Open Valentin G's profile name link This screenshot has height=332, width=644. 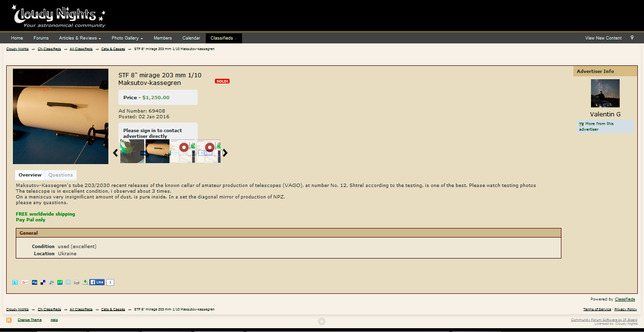605,114
